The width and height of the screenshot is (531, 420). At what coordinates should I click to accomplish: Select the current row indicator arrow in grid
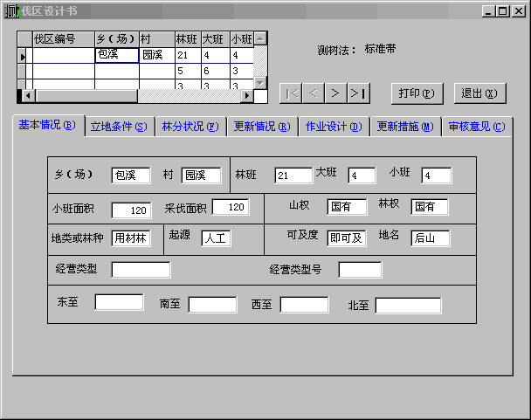22,56
